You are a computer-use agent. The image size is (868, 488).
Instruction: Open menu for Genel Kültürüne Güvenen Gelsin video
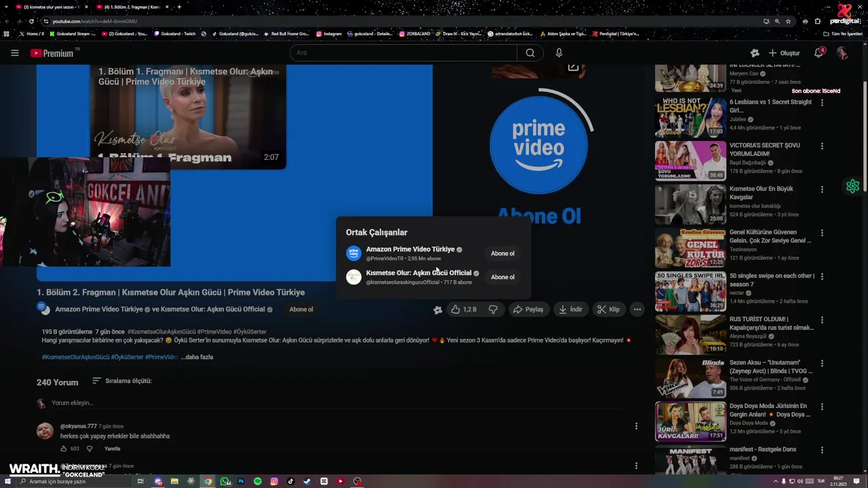pyautogui.click(x=822, y=233)
